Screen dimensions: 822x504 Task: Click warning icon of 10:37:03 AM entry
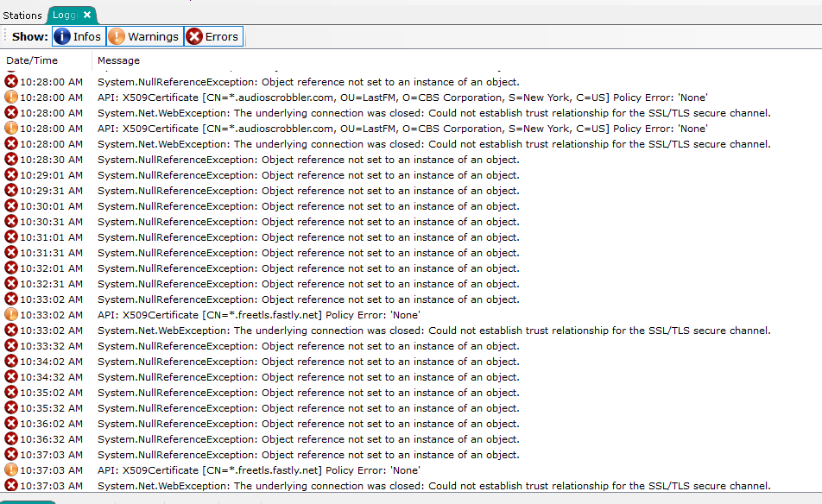[x=11, y=470]
